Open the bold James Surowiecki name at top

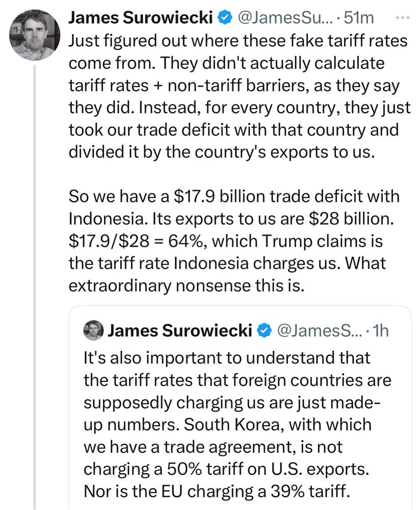click(140, 18)
